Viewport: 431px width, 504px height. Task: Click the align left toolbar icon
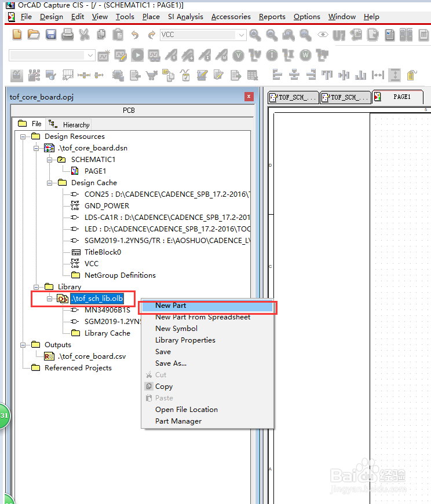pyautogui.click(x=277, y=75)
